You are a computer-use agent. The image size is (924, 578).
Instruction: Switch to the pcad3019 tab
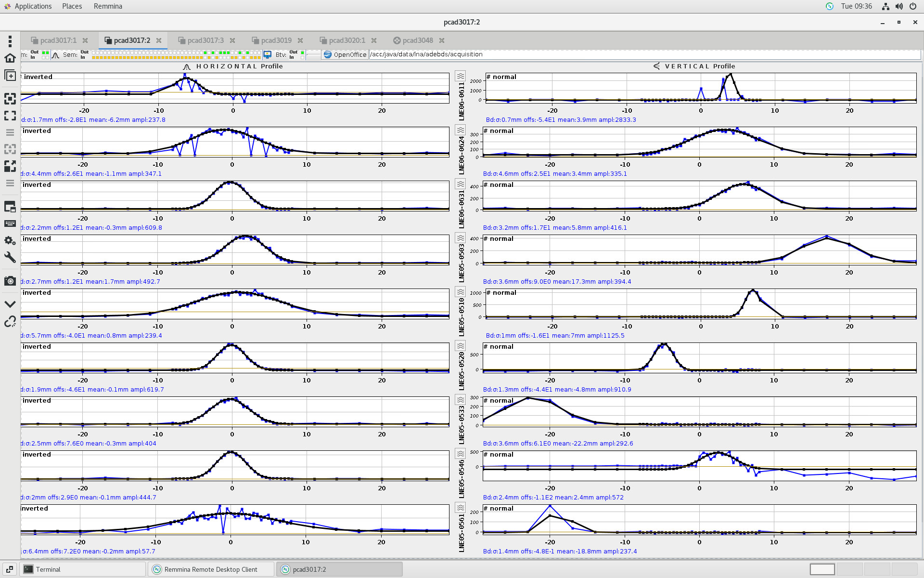pyautogui.click(x=276, y=40)
